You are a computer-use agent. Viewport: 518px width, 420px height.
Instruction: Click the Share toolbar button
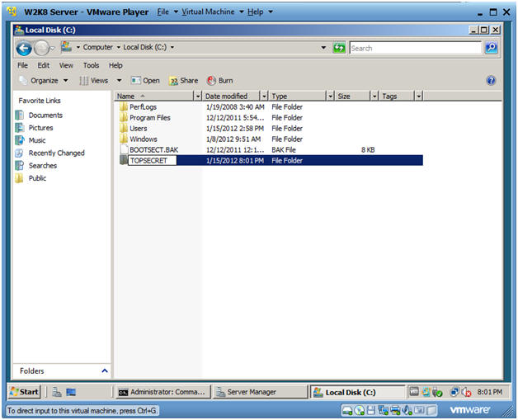tap(183, 81)
